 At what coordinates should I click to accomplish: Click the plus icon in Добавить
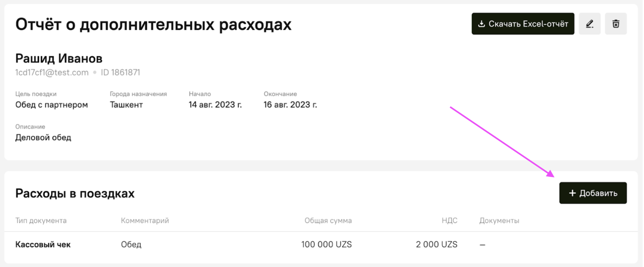pos(572,193)
